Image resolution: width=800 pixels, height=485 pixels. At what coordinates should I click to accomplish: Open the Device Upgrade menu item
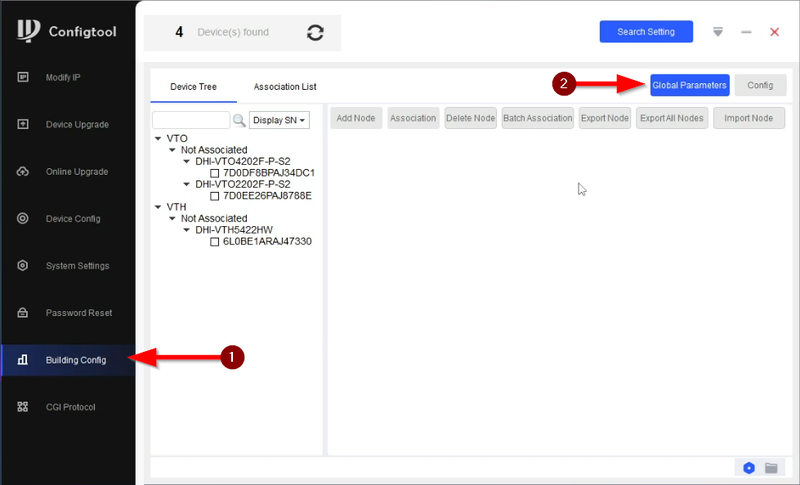tap(77, 124)
